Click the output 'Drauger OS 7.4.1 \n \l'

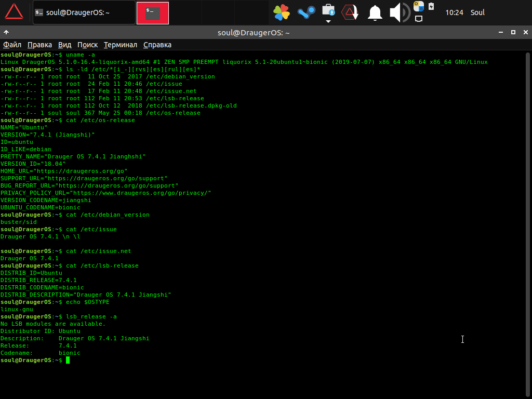[x=41, y=236]
